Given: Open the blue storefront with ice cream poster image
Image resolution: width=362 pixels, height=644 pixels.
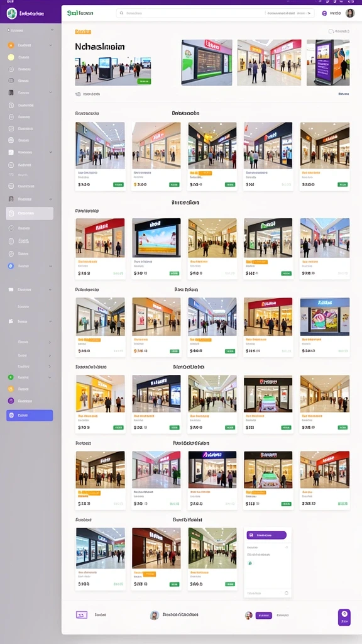Looking at the screenshot, I should pyautogui.click(x=325, y=317).
